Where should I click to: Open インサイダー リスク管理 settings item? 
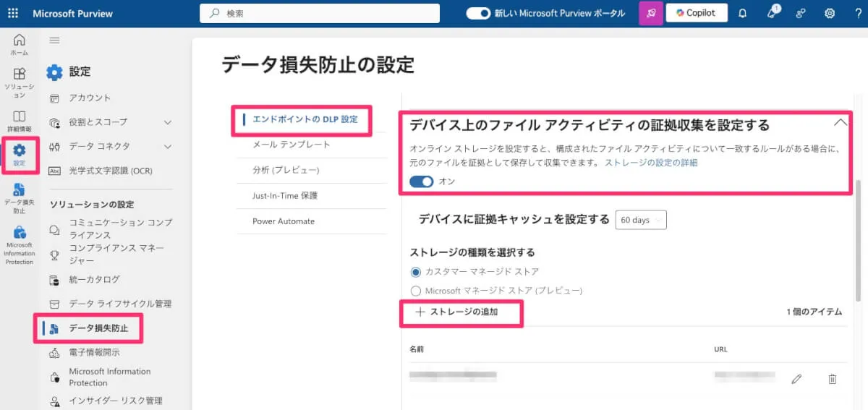click(115, 401)
